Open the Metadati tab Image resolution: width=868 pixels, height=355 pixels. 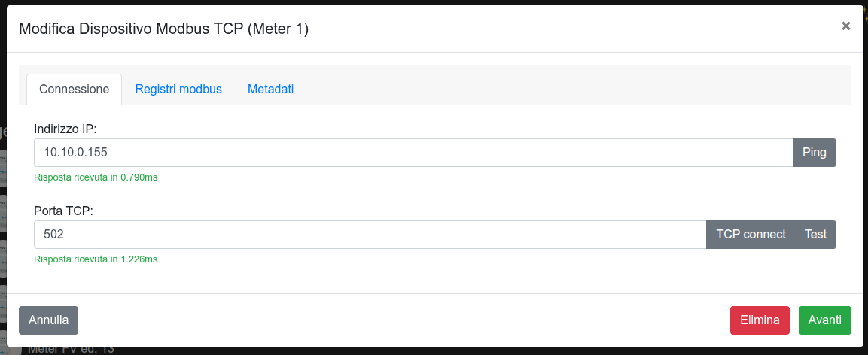pos(270,90)
